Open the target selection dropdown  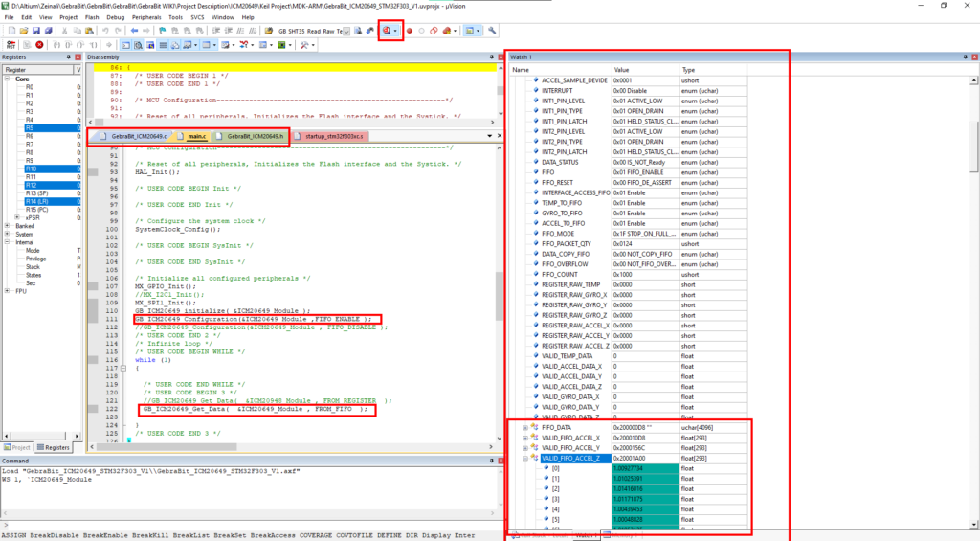coord(346,31)
